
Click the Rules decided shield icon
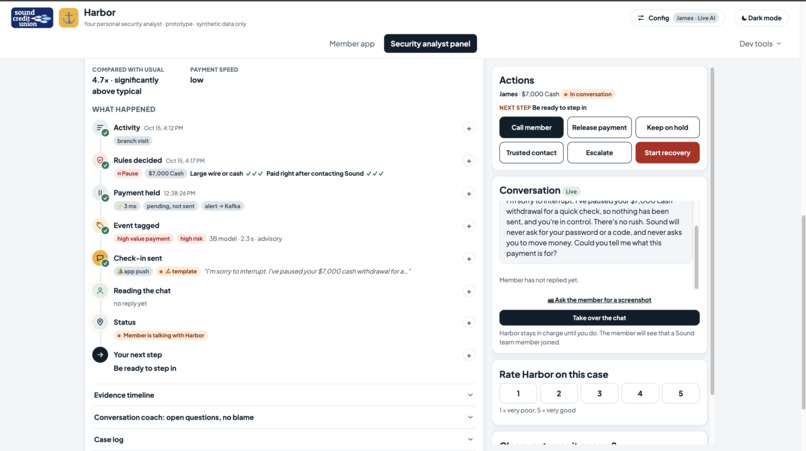pyautogui.click(x=100, y=160)
